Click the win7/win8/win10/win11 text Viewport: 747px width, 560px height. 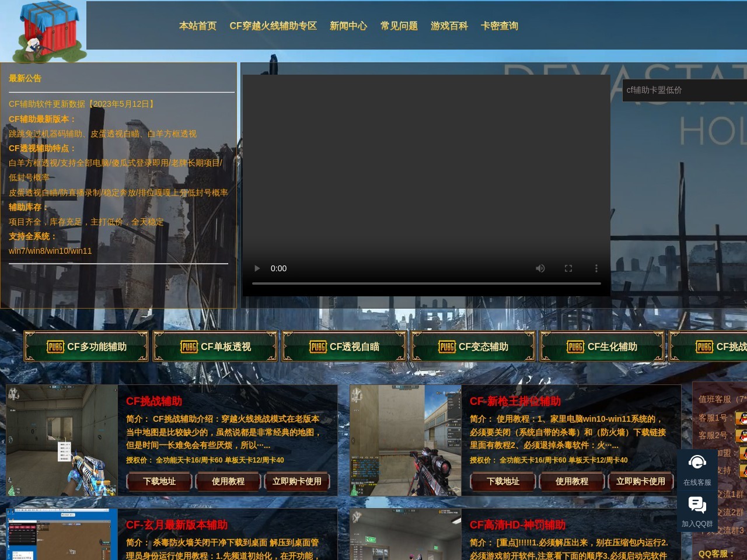(x=50, y=251)
